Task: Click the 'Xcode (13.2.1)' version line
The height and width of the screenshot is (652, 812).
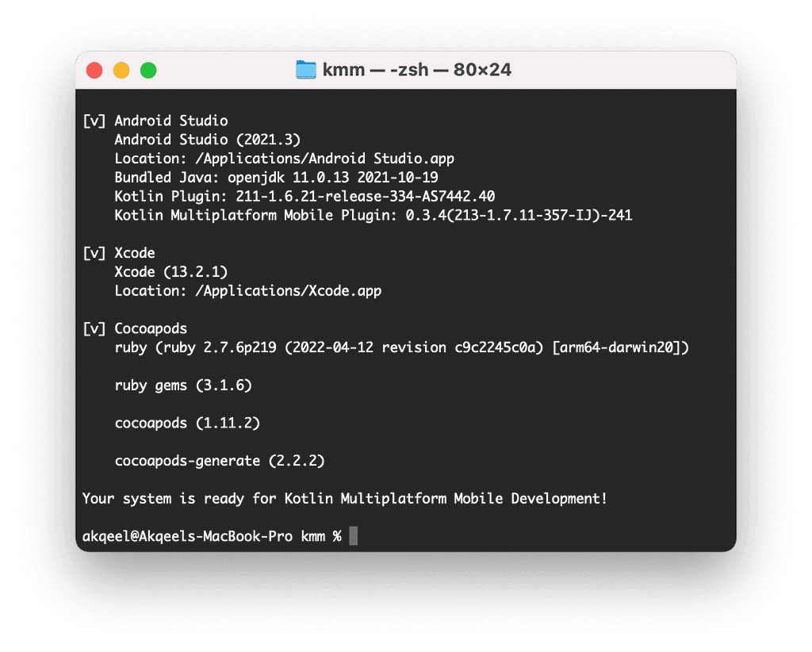Action: (171, 272)
